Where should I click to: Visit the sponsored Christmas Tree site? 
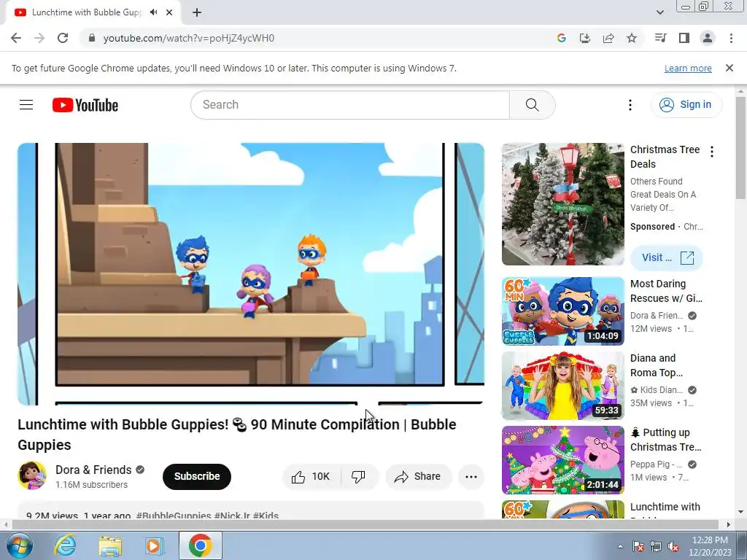pyautogui.click(x=667, y=257)
